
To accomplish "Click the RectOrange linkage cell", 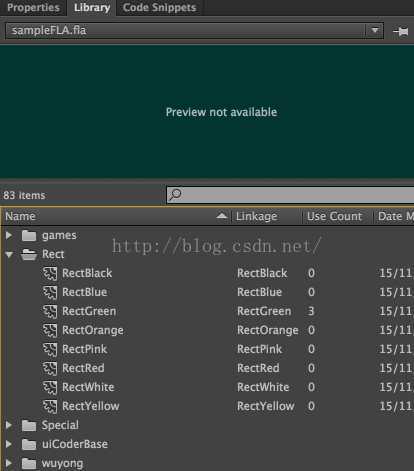I will [268, 330].
